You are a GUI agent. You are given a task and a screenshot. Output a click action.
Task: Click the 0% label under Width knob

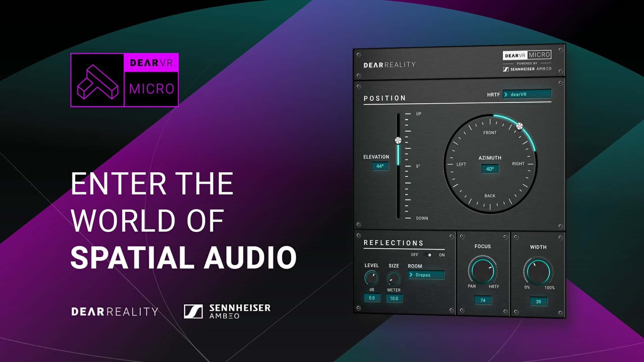point(527,287)
